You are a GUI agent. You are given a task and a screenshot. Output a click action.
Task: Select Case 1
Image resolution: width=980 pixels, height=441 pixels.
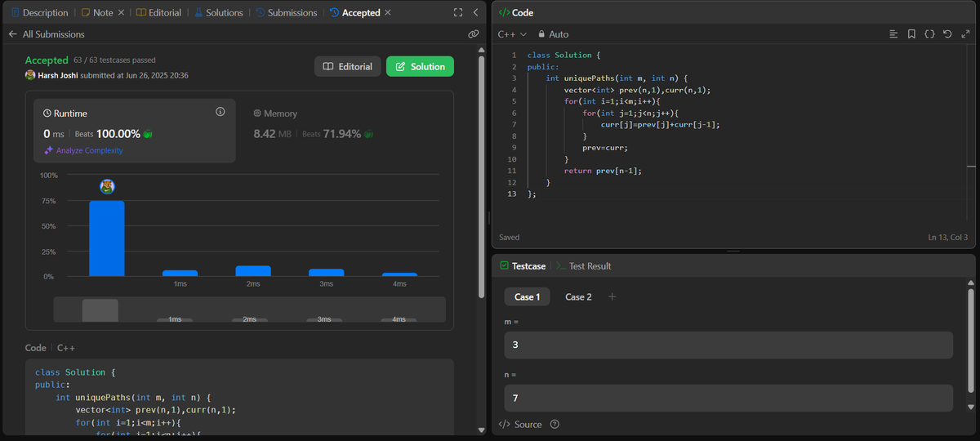(527, 296)
